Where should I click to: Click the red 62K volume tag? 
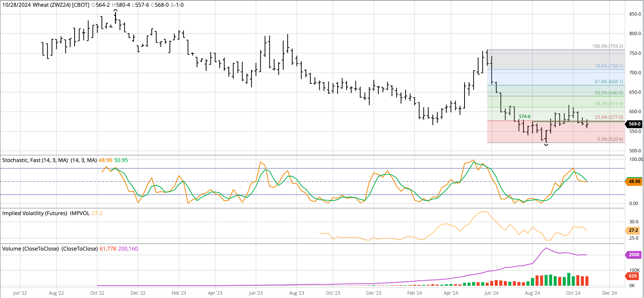633,276
